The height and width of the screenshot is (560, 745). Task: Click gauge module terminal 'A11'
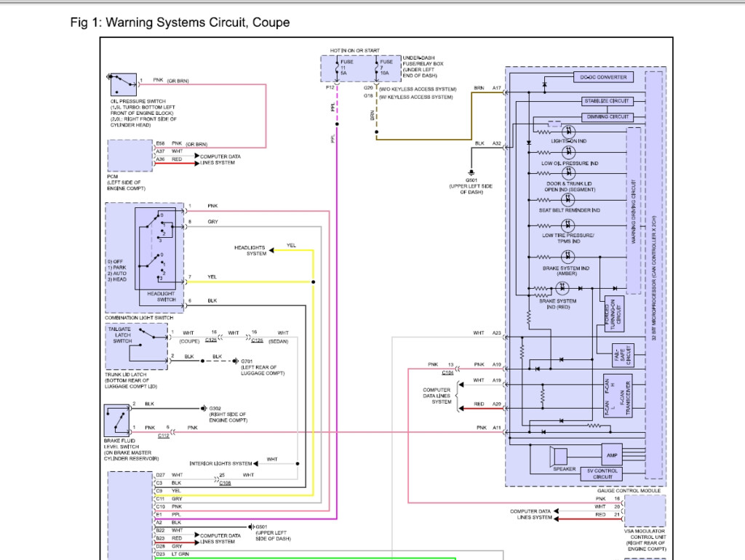(x=496, y=428)
